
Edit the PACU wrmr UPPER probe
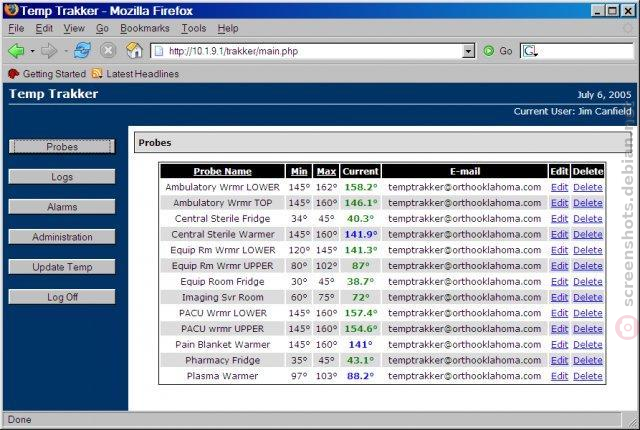coord(559,329)
